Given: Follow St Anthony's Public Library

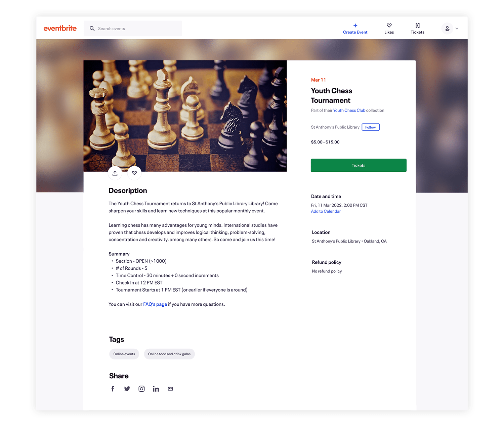Looking at the screenshot, I should 371,127.
